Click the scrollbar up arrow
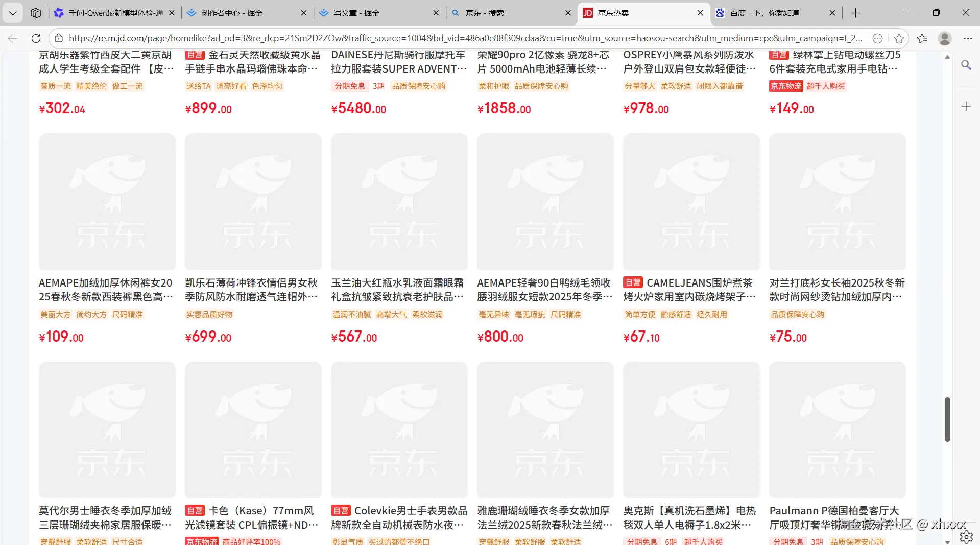The width and height of the screenshot is (980, 545). tap(947, 57)
